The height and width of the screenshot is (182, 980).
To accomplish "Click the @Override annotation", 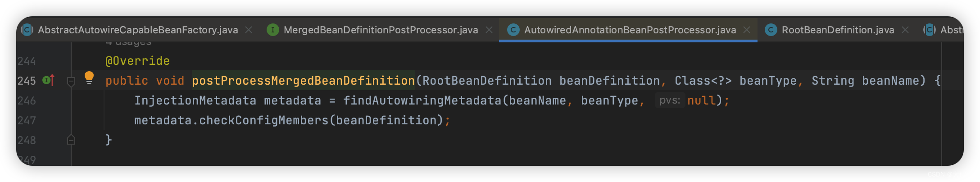I will tap(137, 61).
